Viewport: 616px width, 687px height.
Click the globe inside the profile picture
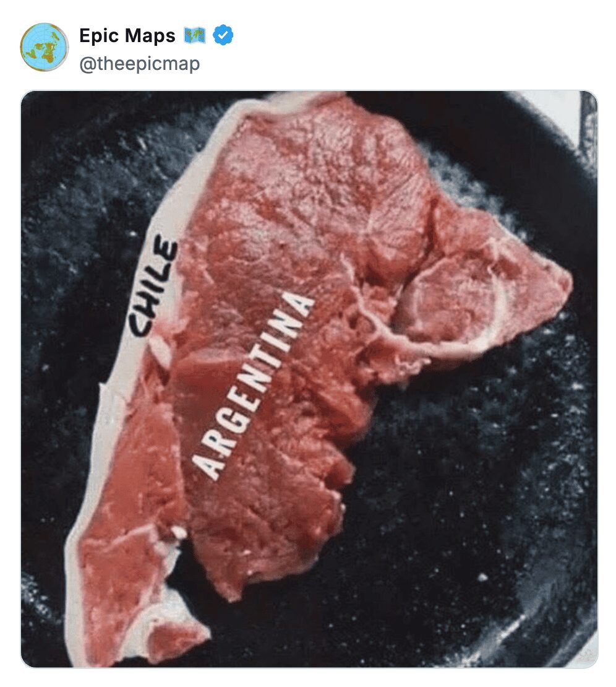[44, 47]
